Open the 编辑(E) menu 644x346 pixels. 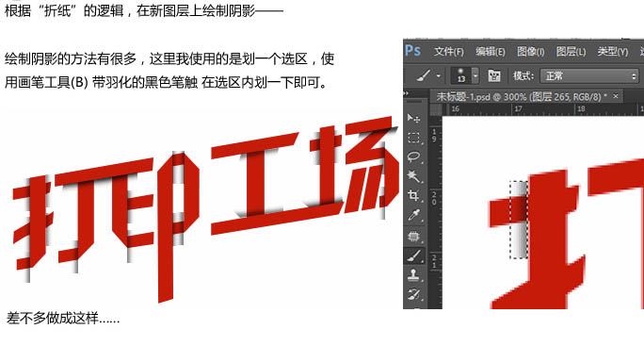pyautogui.click(x=491, y=52)
